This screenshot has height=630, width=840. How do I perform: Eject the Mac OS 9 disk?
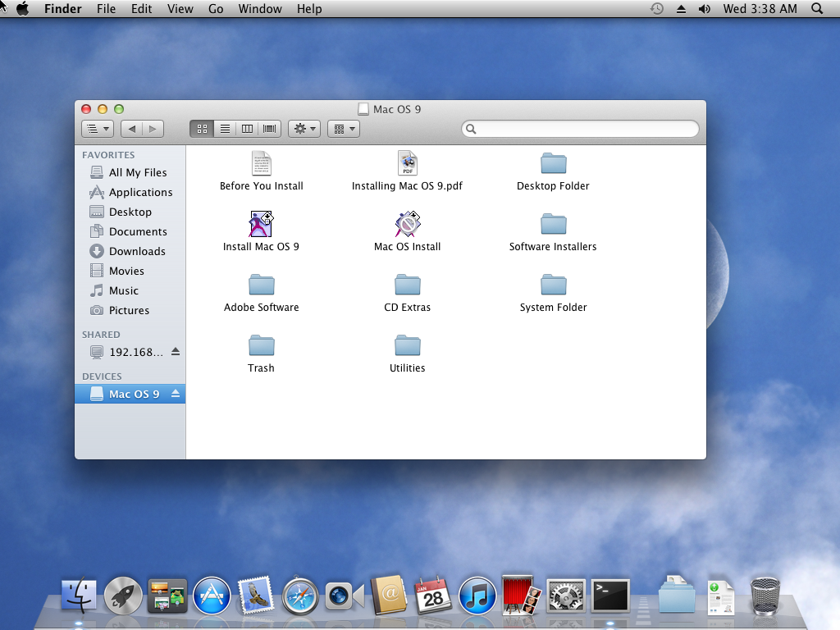pos(176,394)
